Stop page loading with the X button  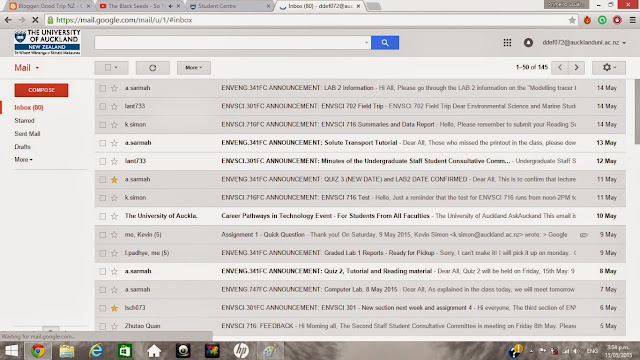tap(35, 20)
